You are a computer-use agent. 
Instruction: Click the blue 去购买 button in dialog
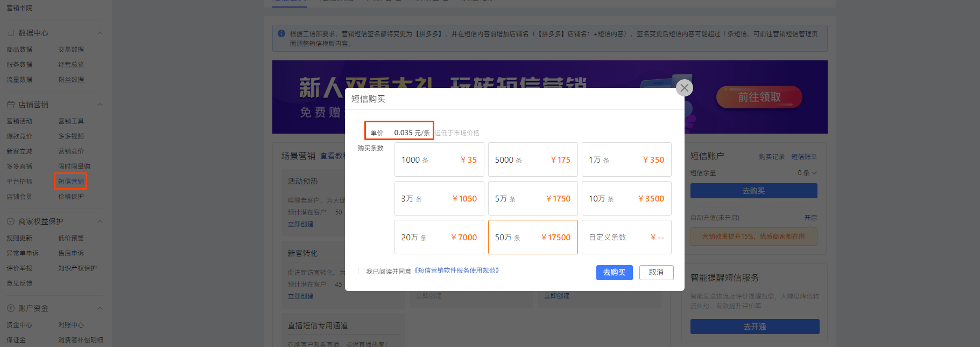pos(614,273)
